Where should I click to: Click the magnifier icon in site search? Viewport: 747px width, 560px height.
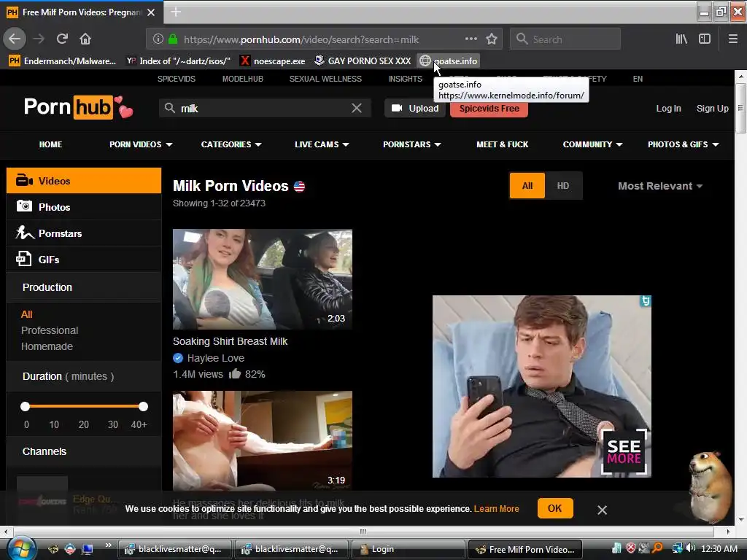[x=170, y=108]
